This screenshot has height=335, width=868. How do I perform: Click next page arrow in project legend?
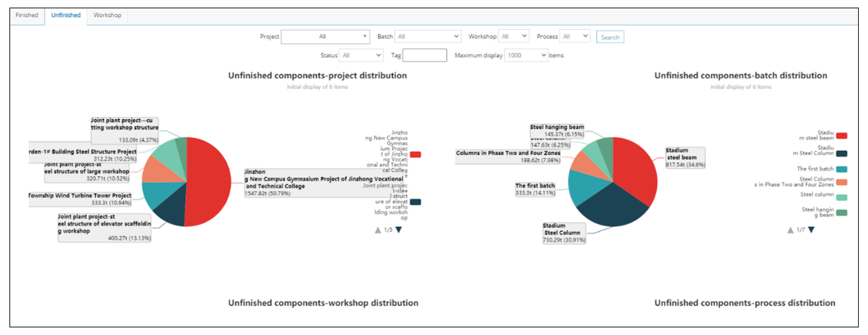399,230
